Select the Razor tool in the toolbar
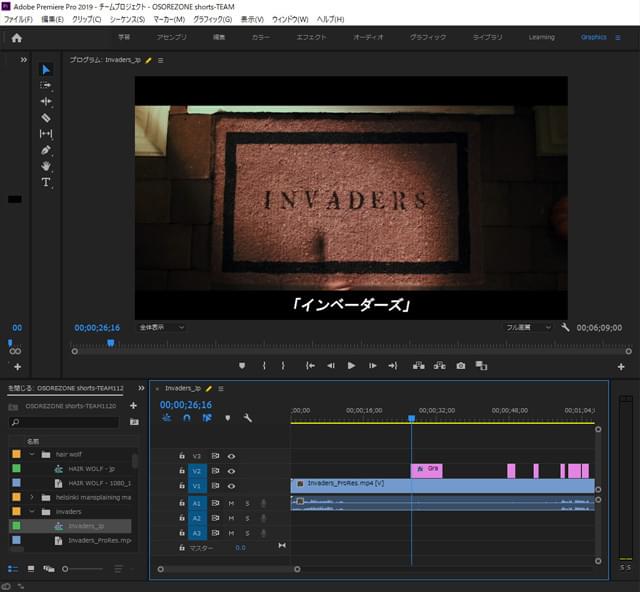Image resolution: width=640 pixels, height=592 pixels. pyautogui.click(x=46, y=117)
